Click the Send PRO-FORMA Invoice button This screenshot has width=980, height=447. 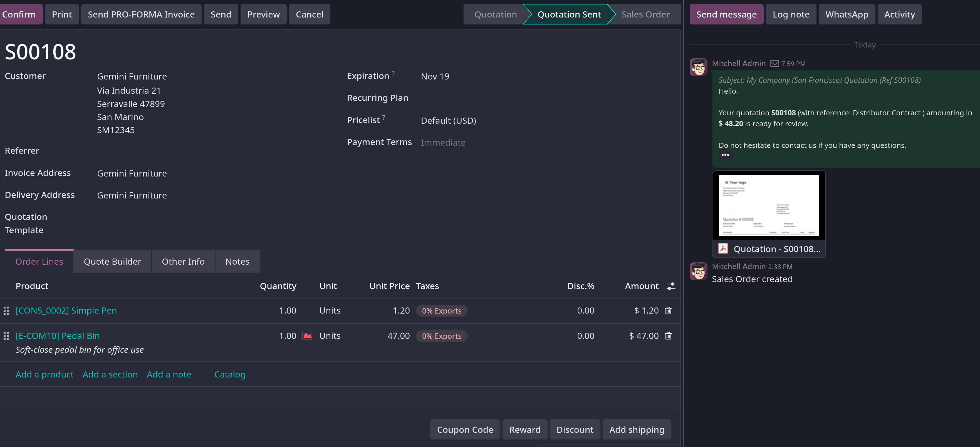point(141,14)
